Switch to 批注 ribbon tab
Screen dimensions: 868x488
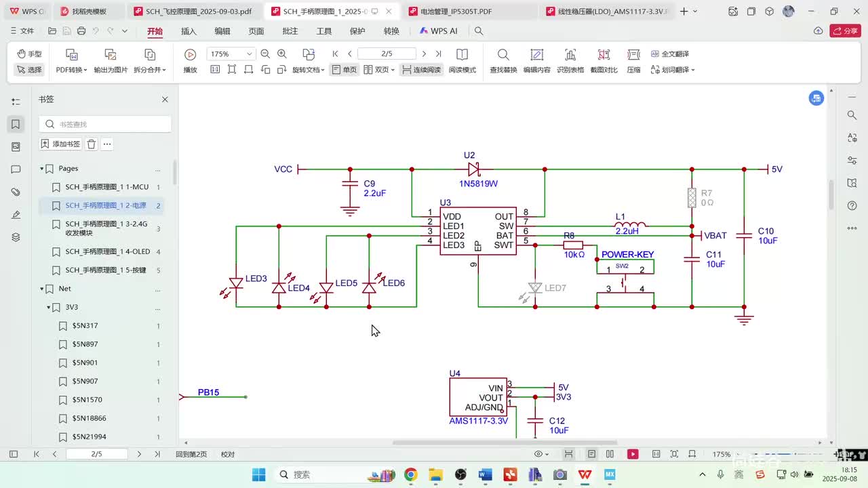coord(290,31)
